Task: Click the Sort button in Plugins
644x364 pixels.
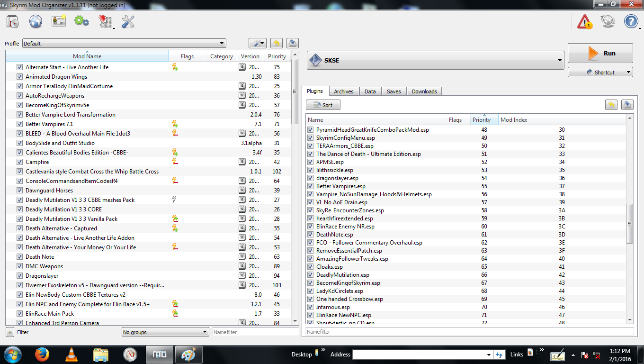Action: pos(323,105)
